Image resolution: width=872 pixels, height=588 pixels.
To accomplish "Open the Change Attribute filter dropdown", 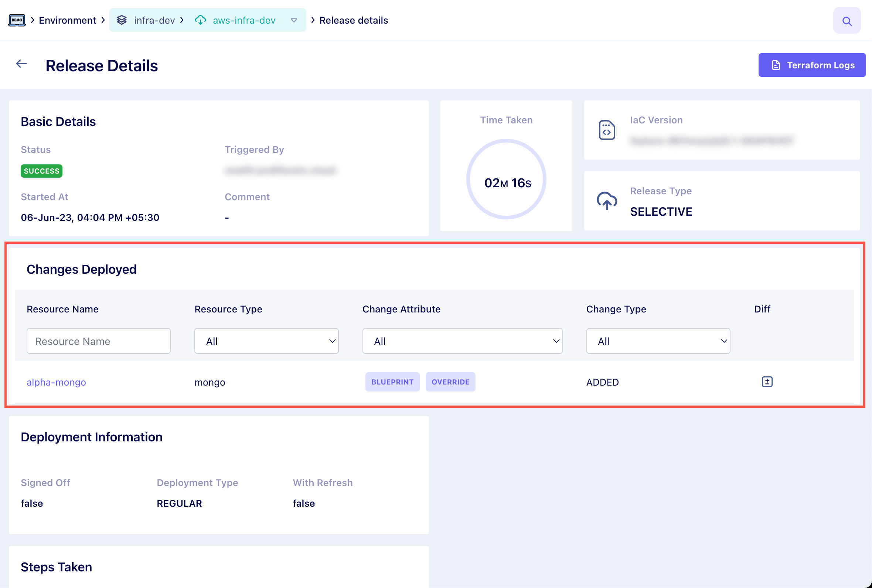I will click(462, 341).
